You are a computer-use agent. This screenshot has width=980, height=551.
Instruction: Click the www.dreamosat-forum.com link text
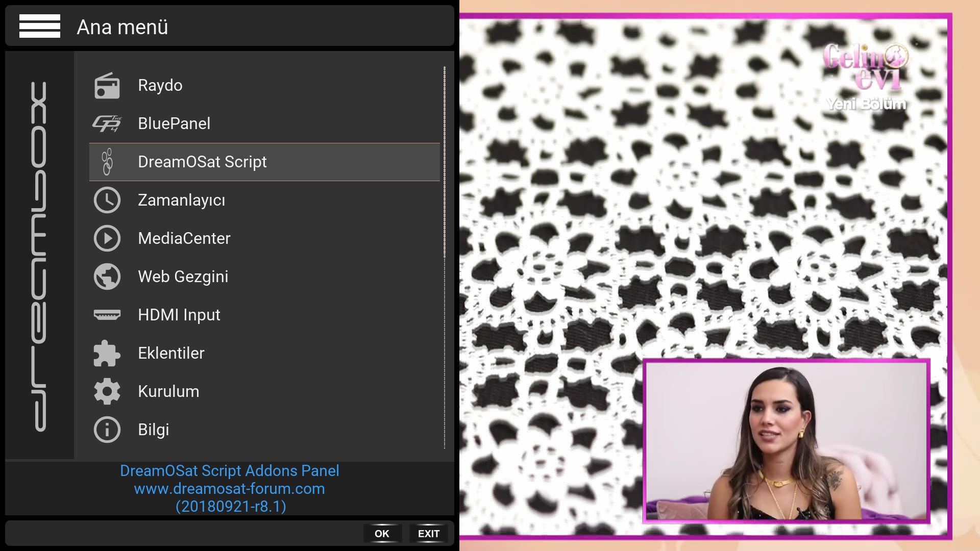tap(230, 489)
